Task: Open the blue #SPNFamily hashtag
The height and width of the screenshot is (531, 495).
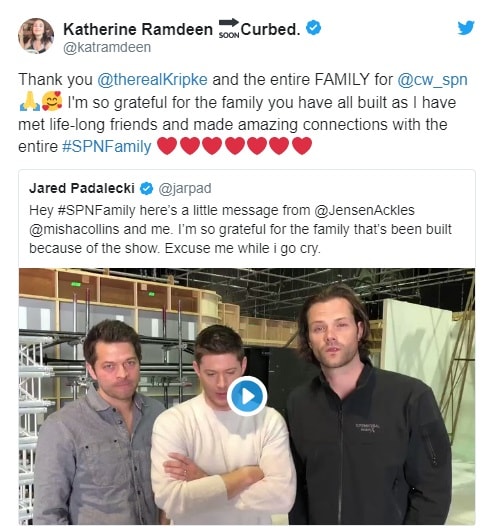Action: [x=107, y=147]
